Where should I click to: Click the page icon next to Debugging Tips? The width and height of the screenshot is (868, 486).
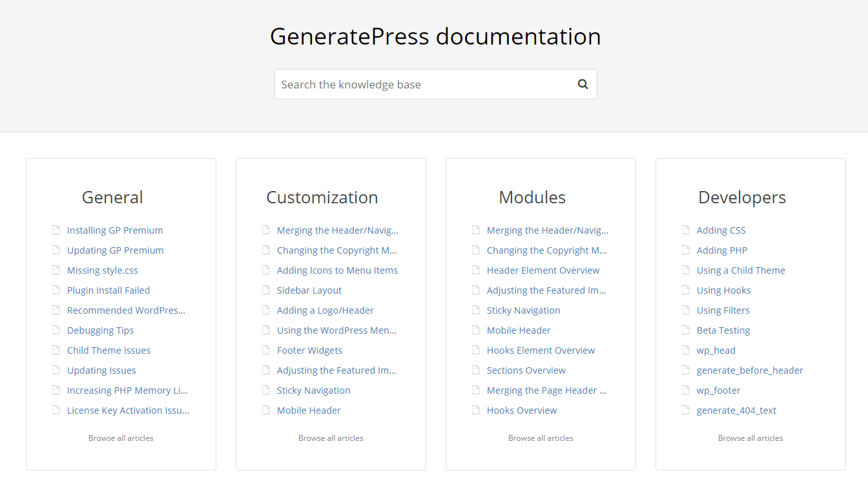(56, 330)
